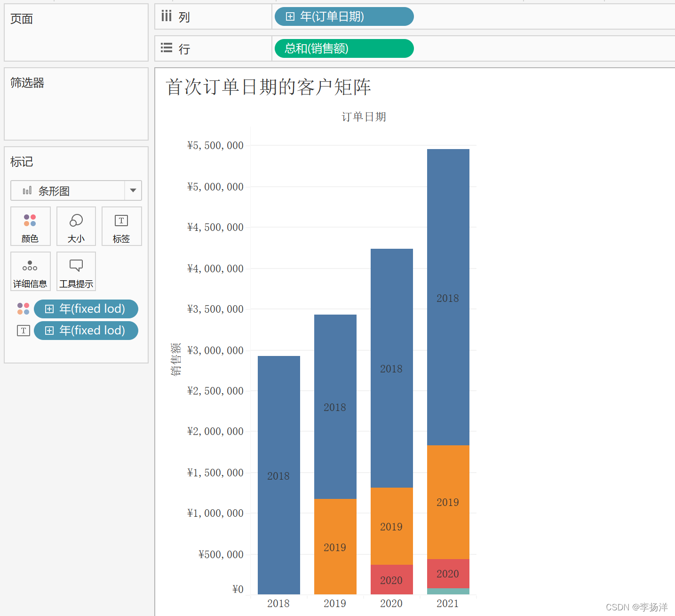
Task: Select the label-assigned 年(fixed lod) pill
Action: tap(86, 331)
